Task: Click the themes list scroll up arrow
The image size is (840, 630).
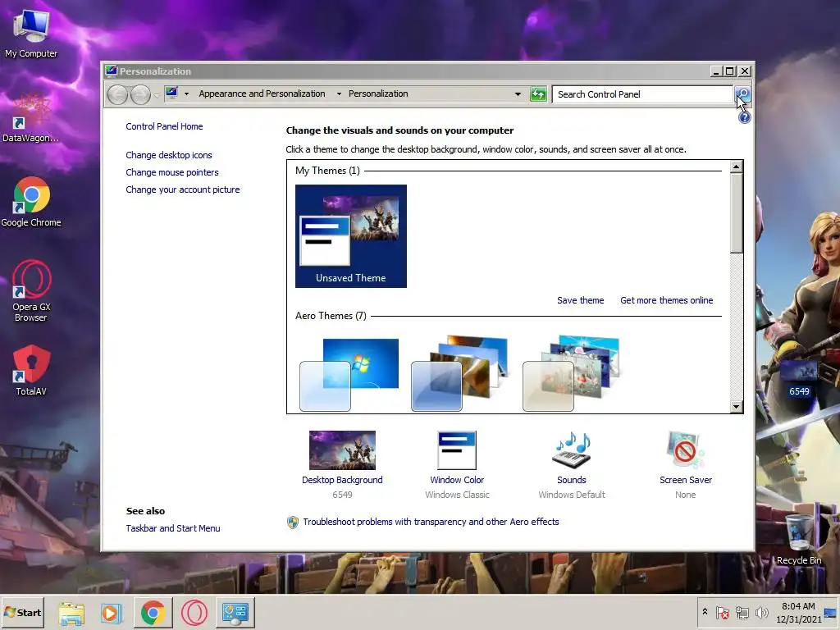Action: [x=737, y=167]
